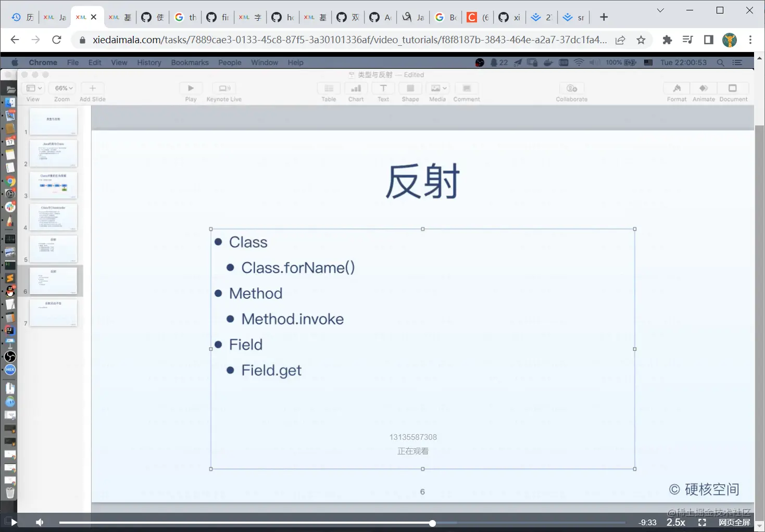Toggle 网页全屏 web fullscreen
This screenshot has height=532, width=765.
(x=734, y=522)
